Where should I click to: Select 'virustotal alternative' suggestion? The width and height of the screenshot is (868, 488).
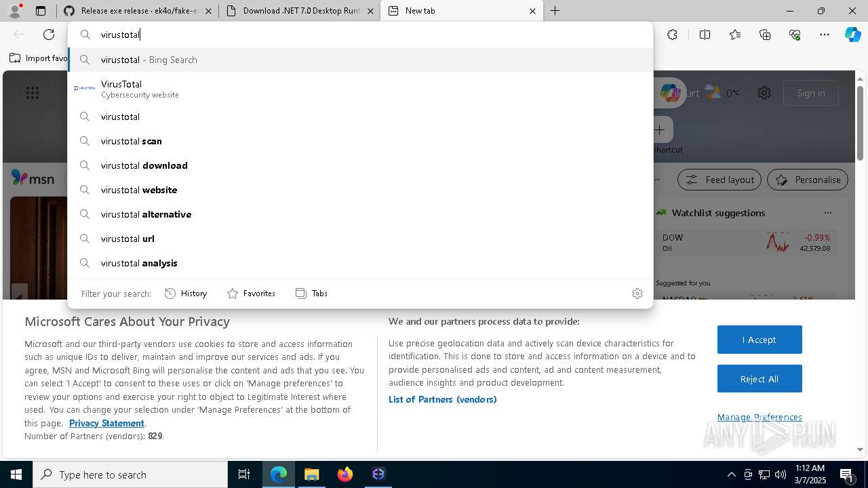pyautogui.click(x=360, y=214)
